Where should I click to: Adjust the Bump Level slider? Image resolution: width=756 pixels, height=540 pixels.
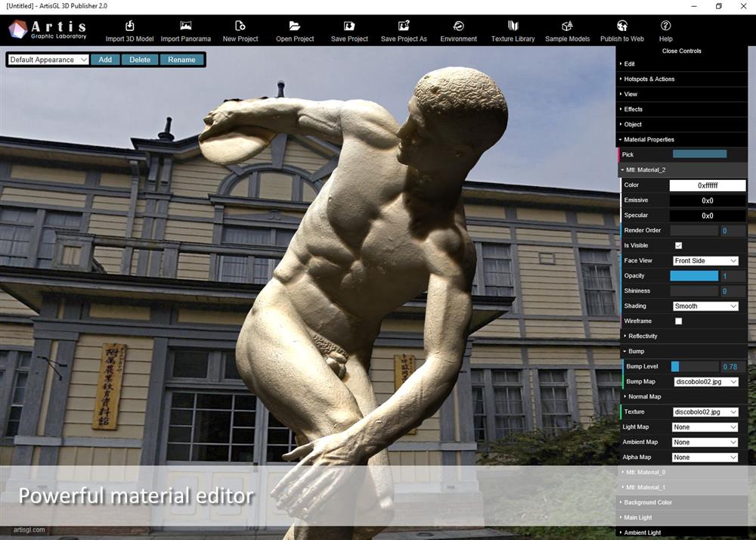pos(695,367)
